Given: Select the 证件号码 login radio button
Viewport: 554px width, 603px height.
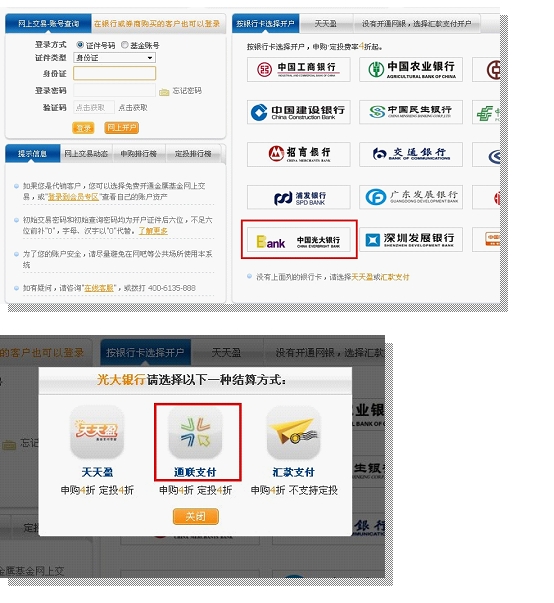Looking at the screenshot, I should point(80,45).
